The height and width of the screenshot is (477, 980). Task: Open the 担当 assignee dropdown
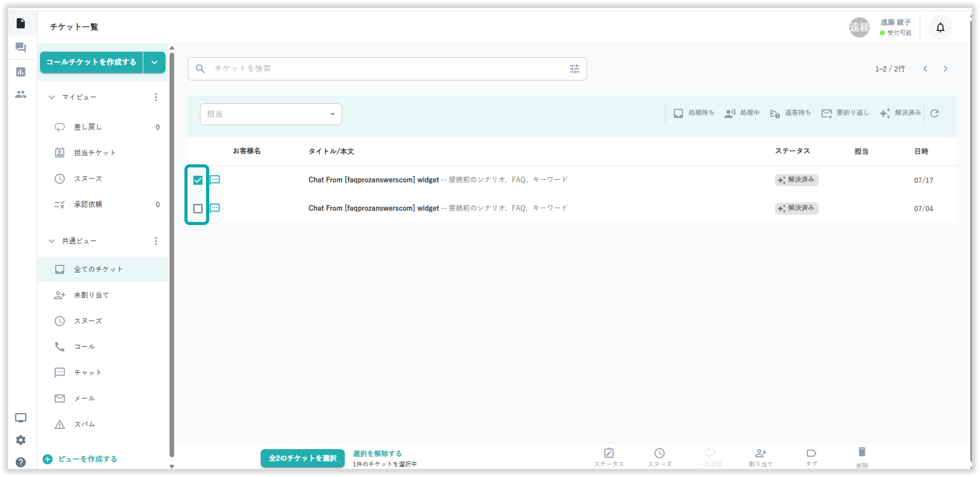click(x=271, y=114)
